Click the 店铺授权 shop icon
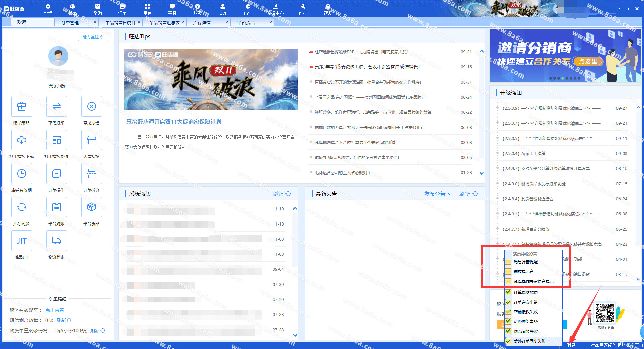This screenshot has width=644, height=349. coord(92,140)
